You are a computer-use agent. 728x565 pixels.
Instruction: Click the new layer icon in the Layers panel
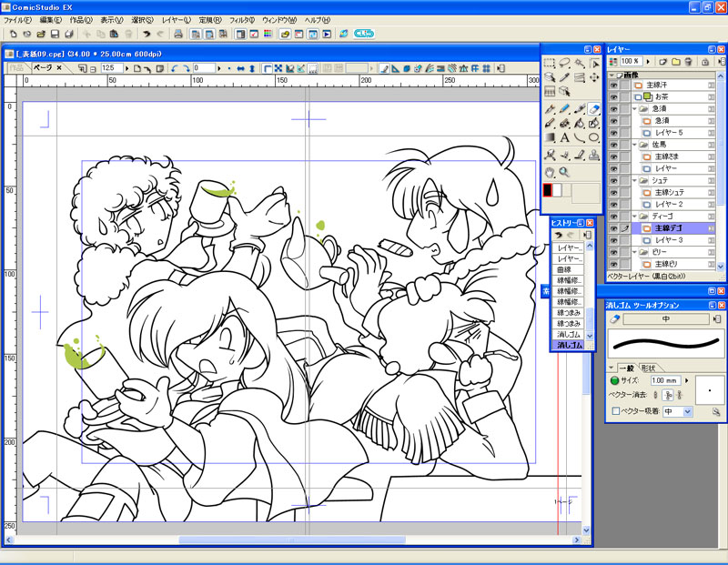point(662,61)
